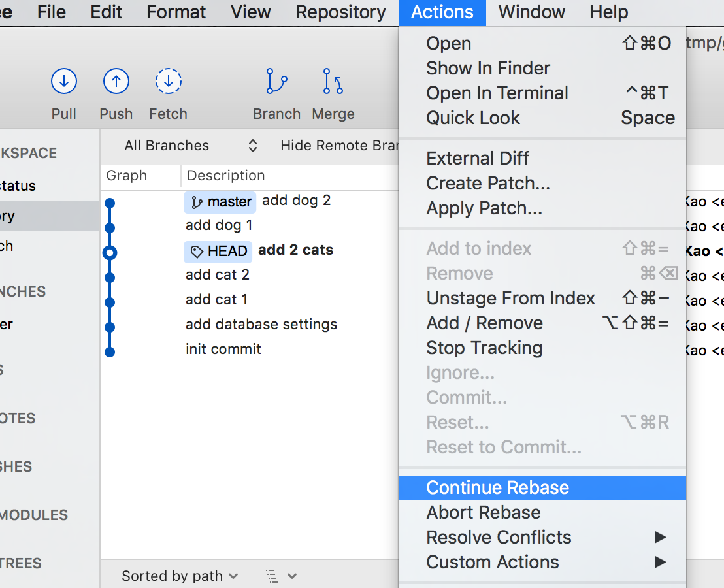Select the master branch label
This screenshot has width=724, height=588.
(x=220, y=202)
